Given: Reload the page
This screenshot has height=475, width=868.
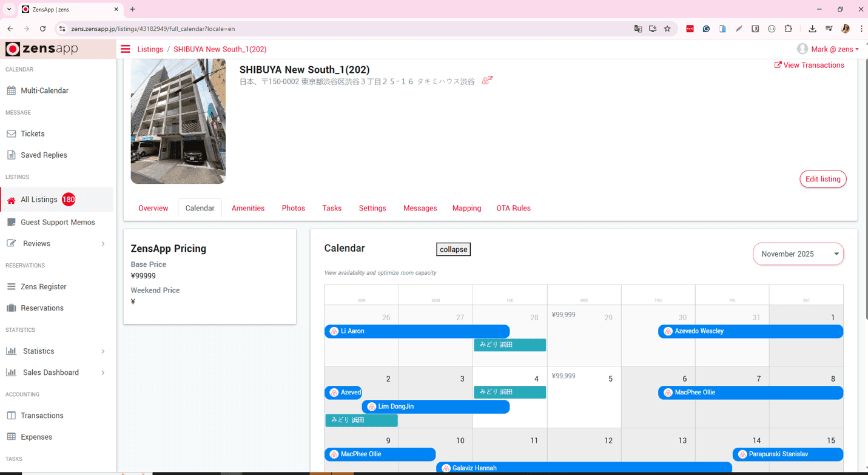Looking at the screenshot, I should click(42, 29).
